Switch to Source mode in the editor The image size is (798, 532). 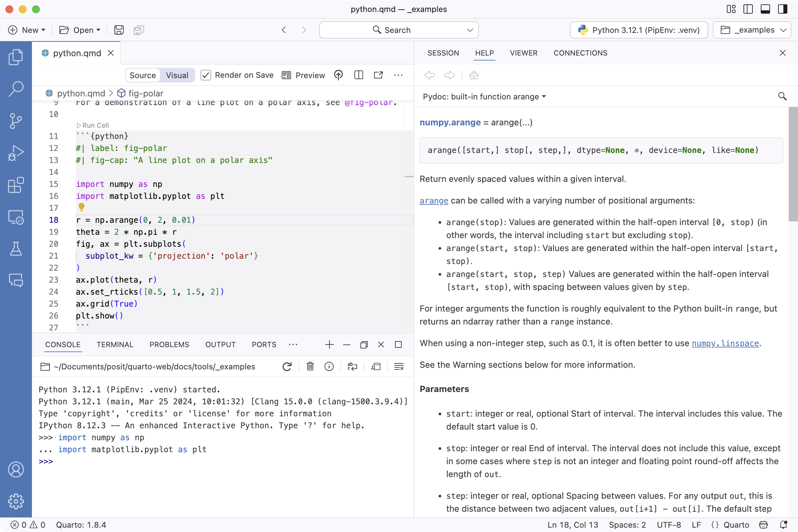click(143, 75)
